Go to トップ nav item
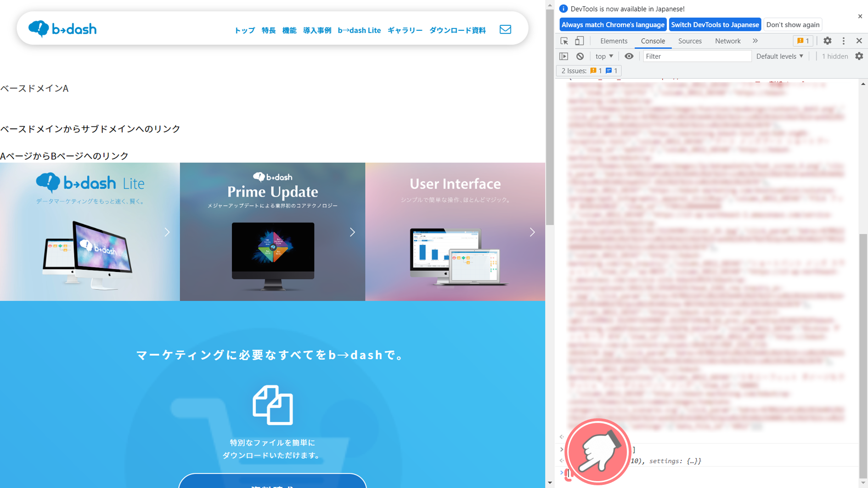The width and height of the screenshot is (868, 488). click(x=244, y=30)
